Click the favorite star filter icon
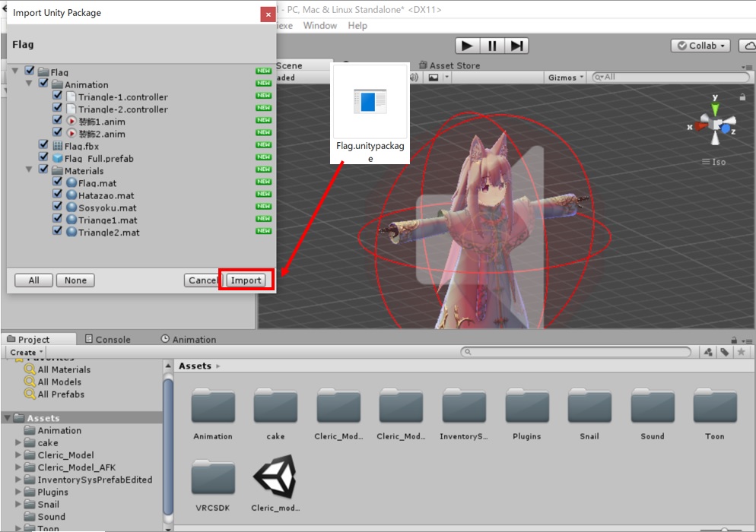The height and width of the screenshot is (532, 756). click(x=741, y=352)
